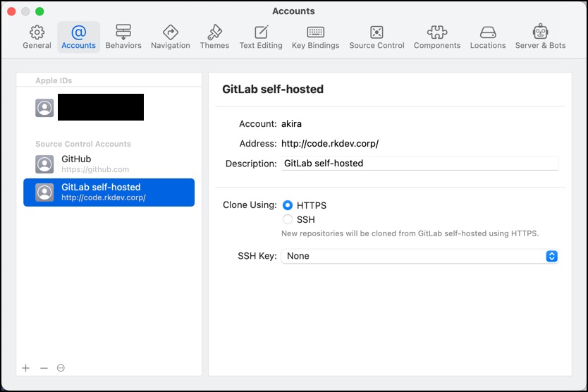
Task: Select the GitLab self-hosted account row
Action: pyautogui.click(x=109, y=192)
